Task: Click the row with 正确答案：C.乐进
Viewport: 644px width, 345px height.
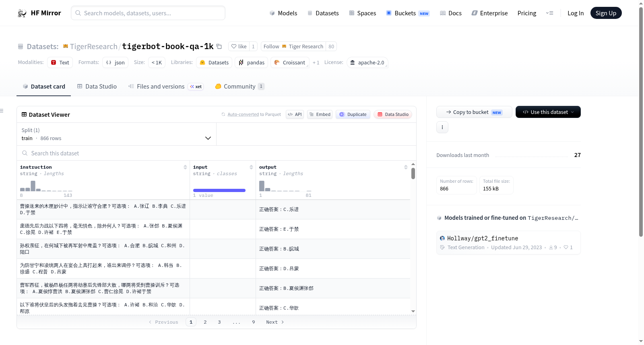Action: click(213, 209)
